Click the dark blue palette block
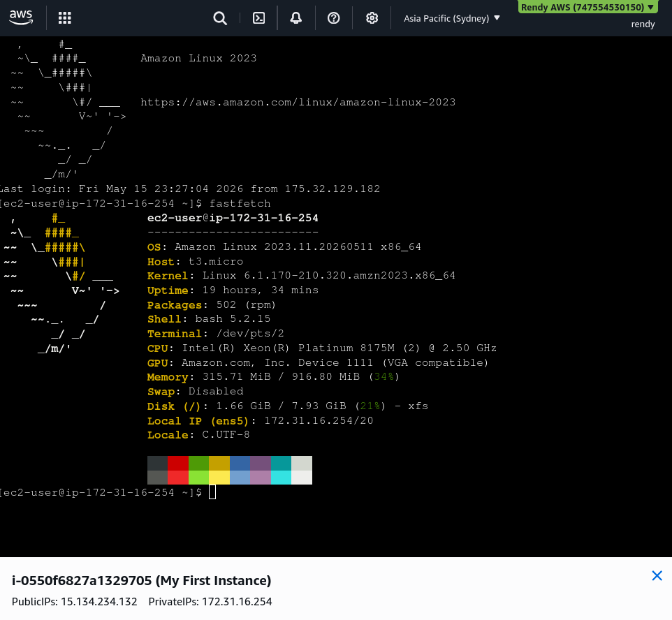Viewport: 672px width, 620px height. 240,463
